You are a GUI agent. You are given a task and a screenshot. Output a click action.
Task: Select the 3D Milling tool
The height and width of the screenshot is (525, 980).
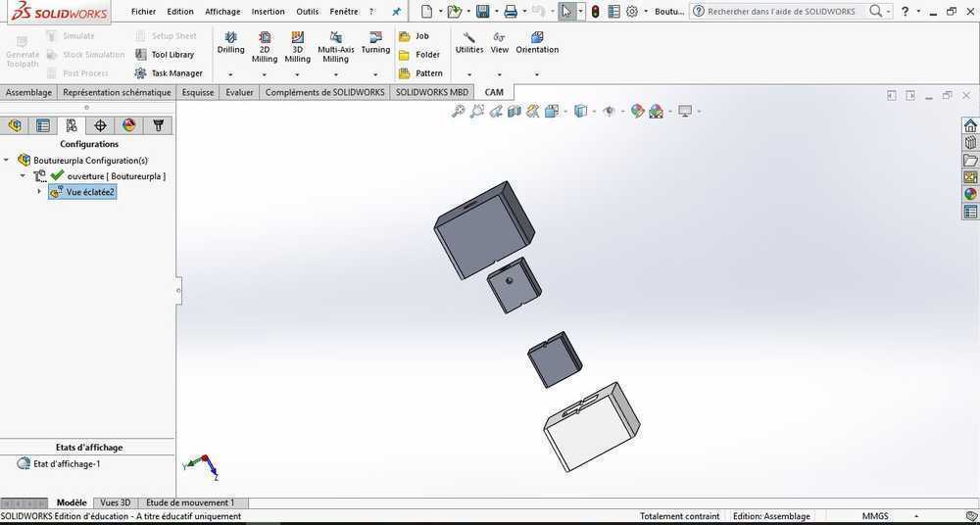tap(298, 47)
